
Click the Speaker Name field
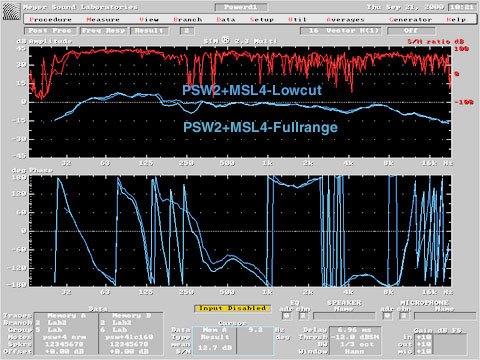pyautogui.click(x=344, y=316)
